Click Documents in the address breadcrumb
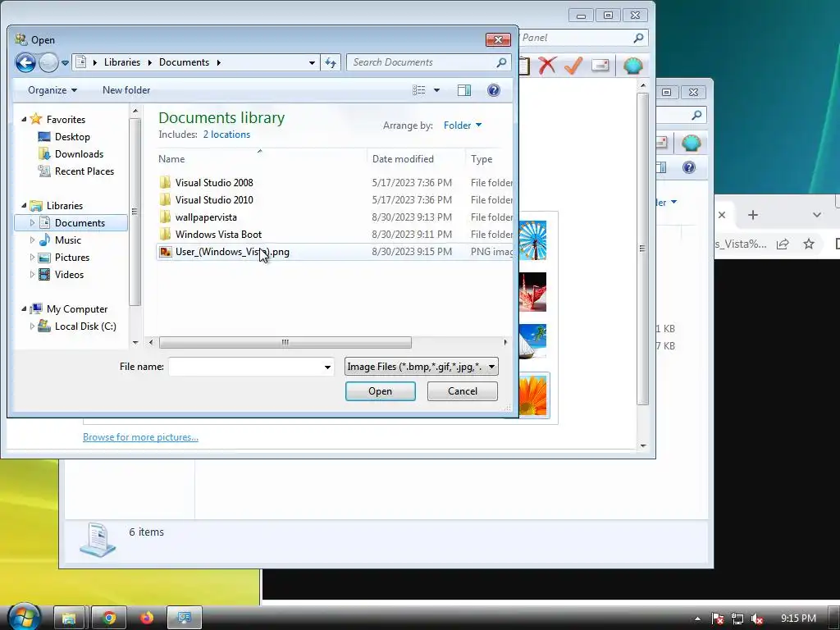The width and height of the screenshot is (840, 630). 184,62
